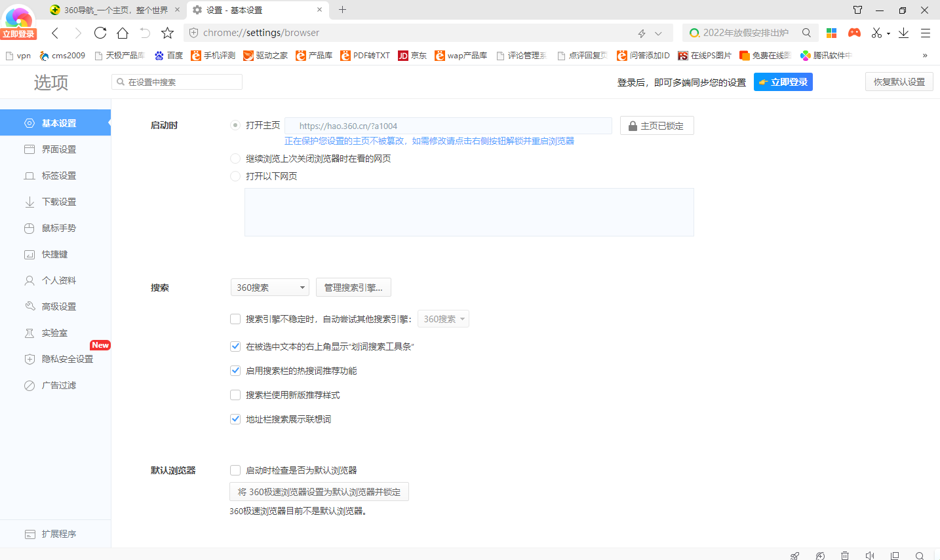
Task: Click the settings search input field
Action: (x=177, y=82)
